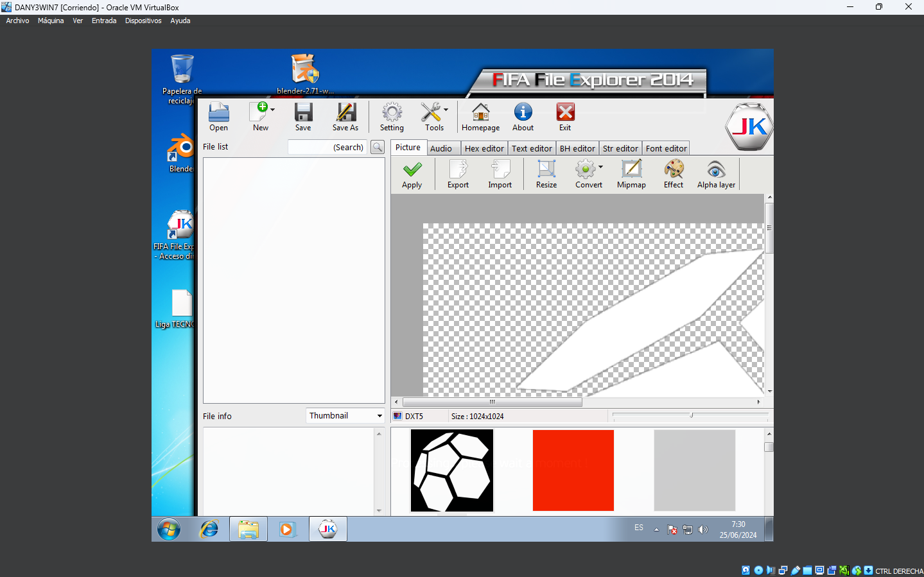Click the picture horizontal scrollbar thumb
The image size is (924, 577).
coord(492,402)
